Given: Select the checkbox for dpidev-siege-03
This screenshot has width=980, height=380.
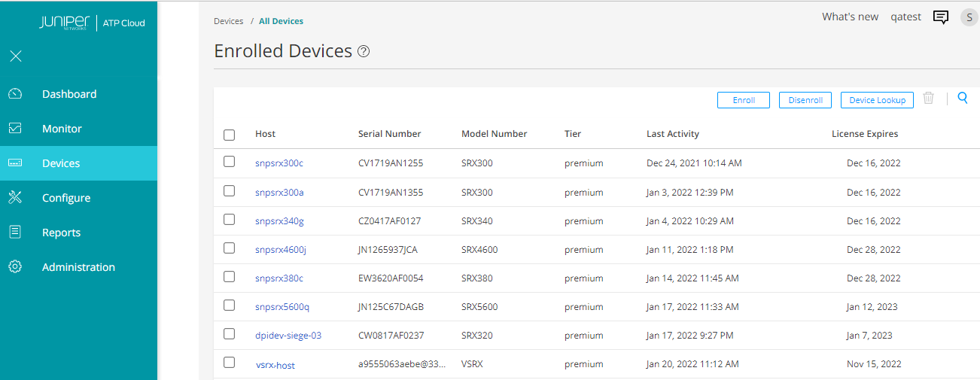Looking at the screenshot, I should [x=230, y=334].
